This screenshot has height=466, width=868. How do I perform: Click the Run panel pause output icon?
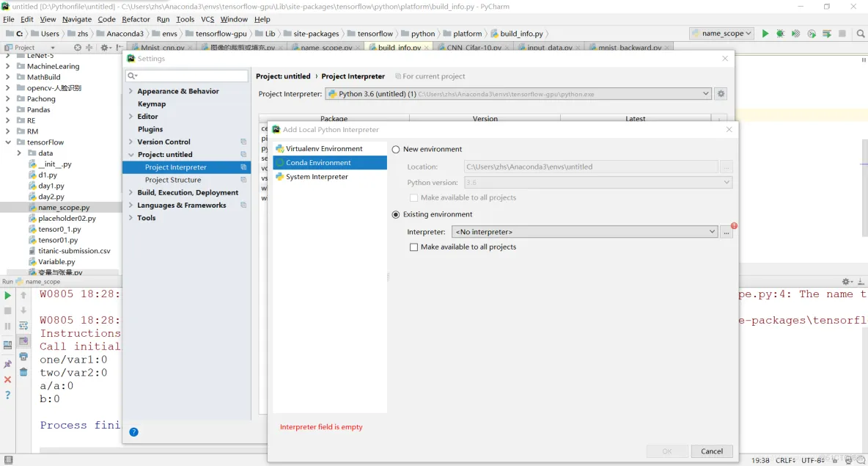pos(8,327)
